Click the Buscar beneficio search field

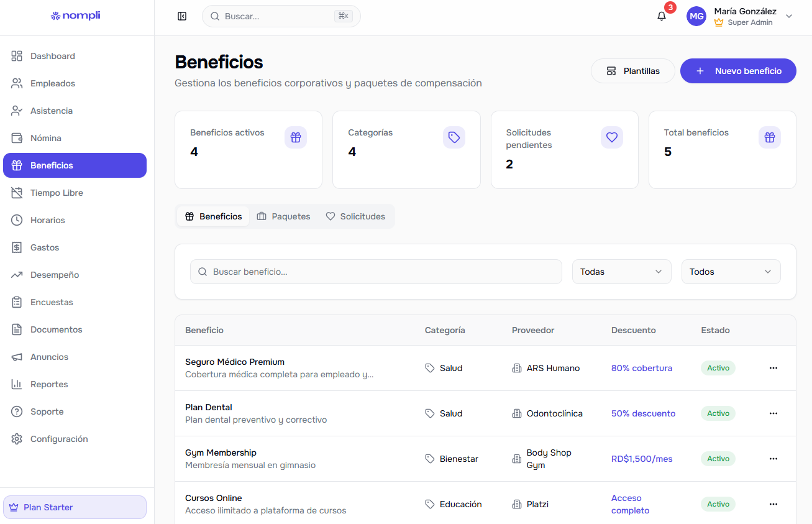pyautogui.click(x=376, y=272)
